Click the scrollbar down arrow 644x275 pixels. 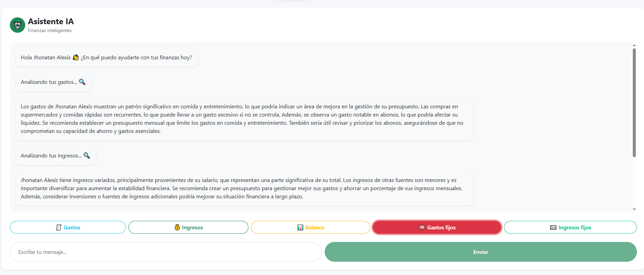tap(634, 209)
